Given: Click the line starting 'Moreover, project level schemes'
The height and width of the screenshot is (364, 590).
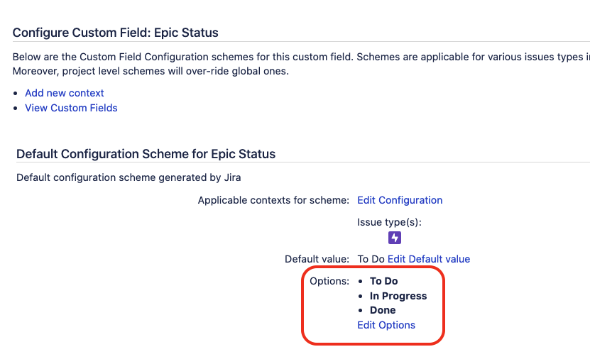Looking at the screenshot, I should pos(151,72).
